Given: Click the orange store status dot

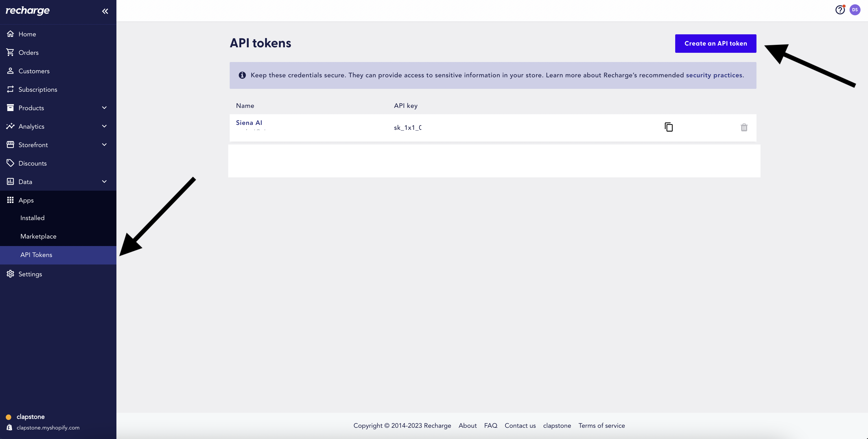Looking at the screenshot, I should 9,417.
